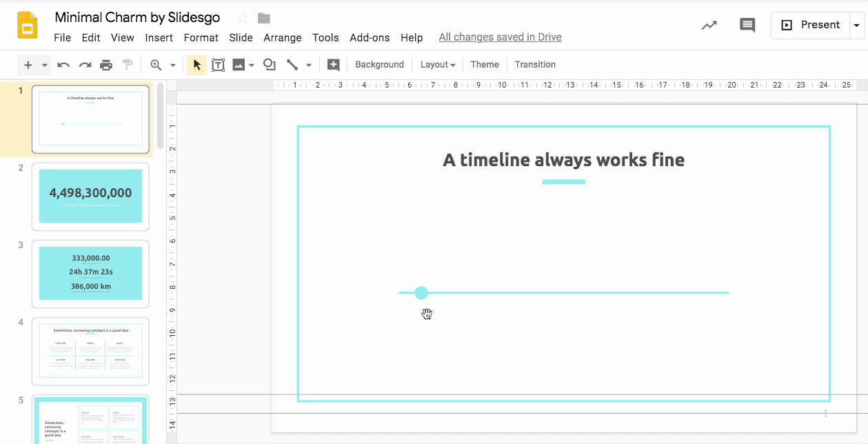868x444 pixels.
Task: Redo the last action
Action: coord(84,64)
